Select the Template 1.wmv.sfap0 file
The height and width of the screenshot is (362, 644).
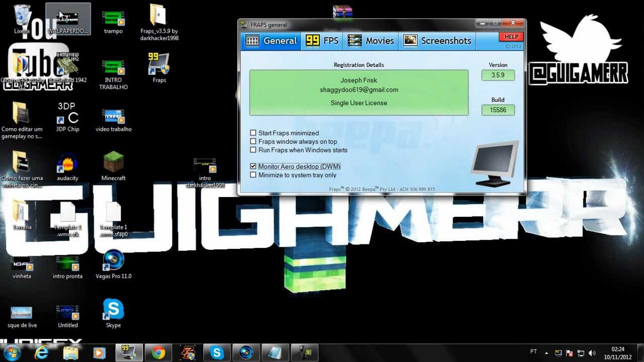point(113,219)
